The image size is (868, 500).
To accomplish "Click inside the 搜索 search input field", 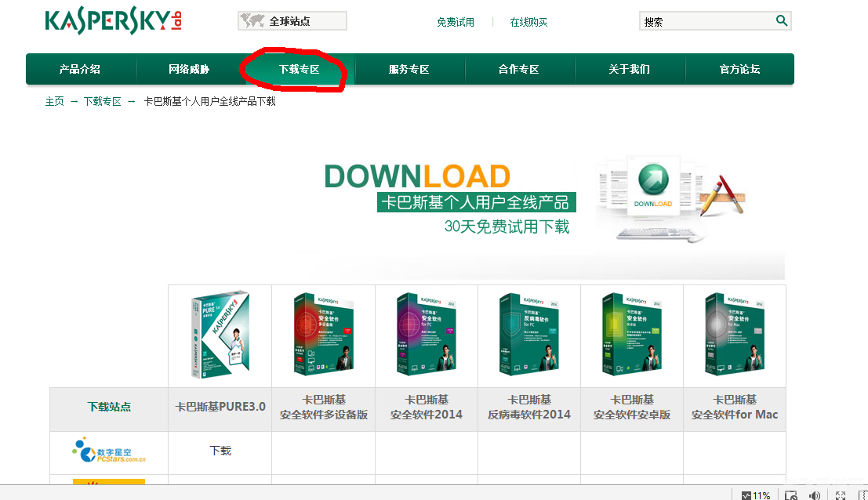I will coord(706,20).
